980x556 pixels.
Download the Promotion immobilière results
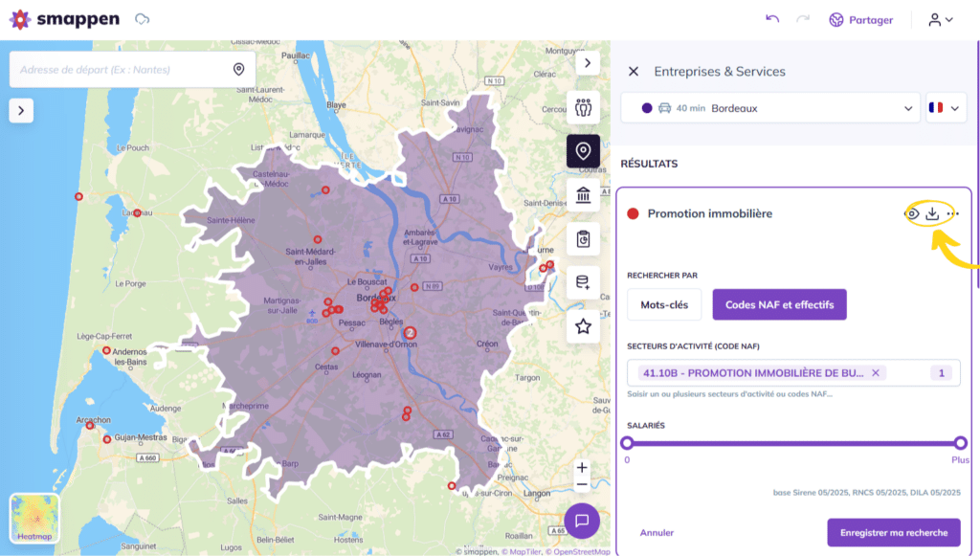click(x=932, y=213)
